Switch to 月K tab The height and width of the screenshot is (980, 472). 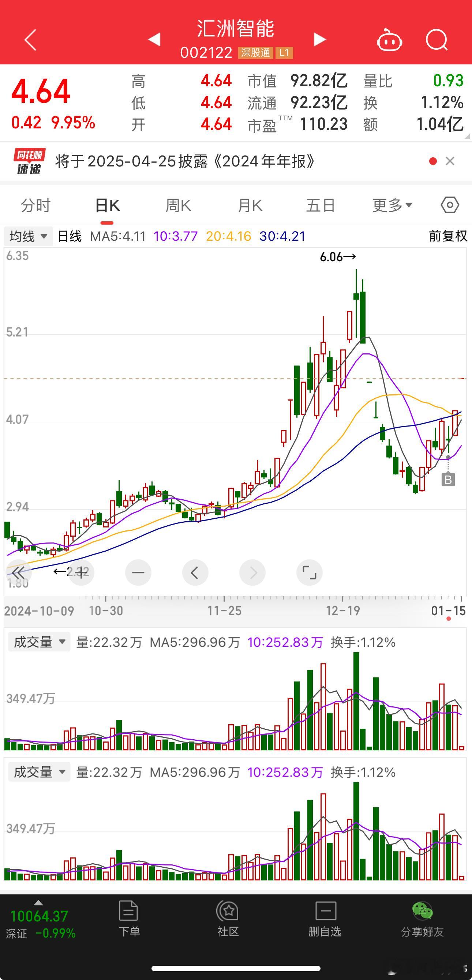(x=250, y=206)
